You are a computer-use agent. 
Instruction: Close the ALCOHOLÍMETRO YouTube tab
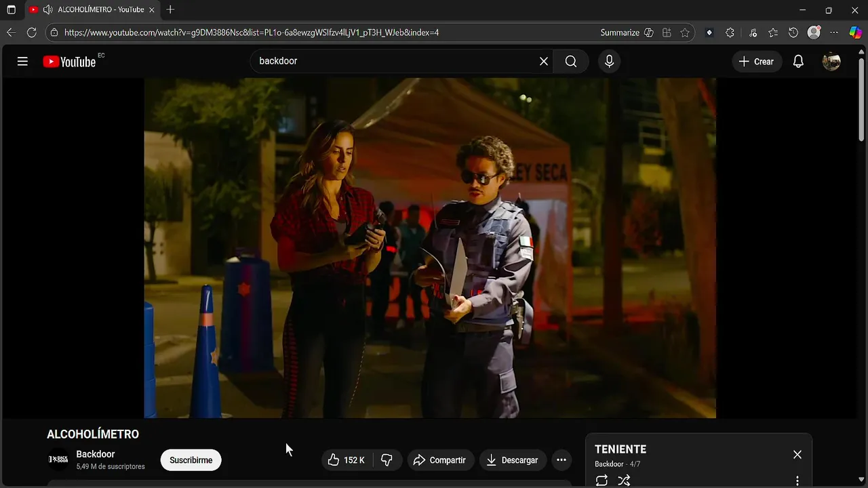click(151, 10)
